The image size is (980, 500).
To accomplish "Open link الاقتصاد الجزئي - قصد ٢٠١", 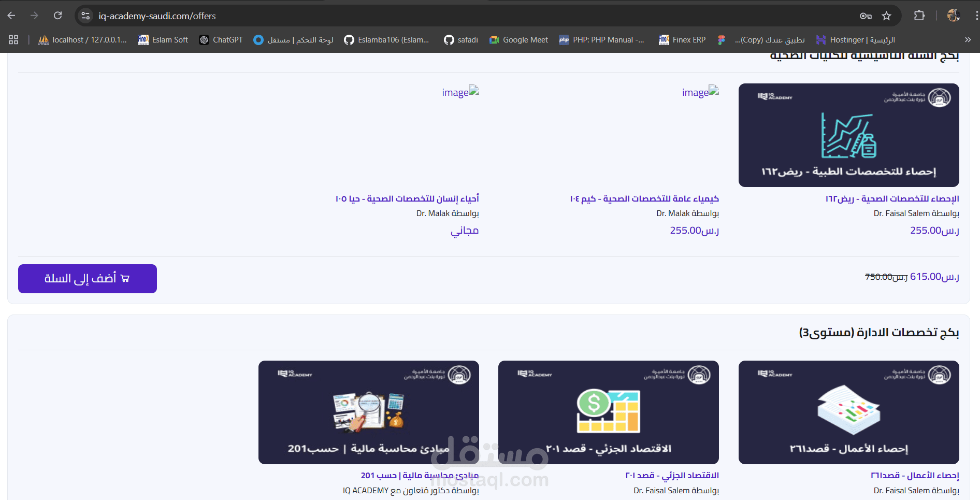I will tap(672, 476).
